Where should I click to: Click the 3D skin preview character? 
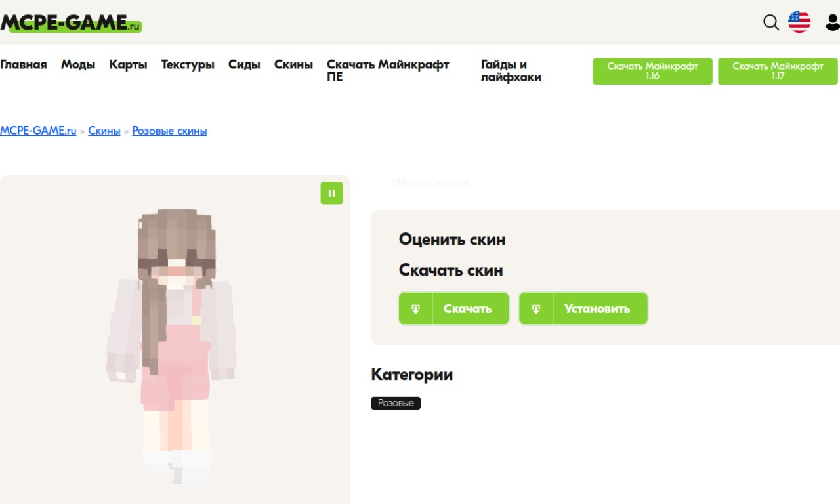point(172,346)
